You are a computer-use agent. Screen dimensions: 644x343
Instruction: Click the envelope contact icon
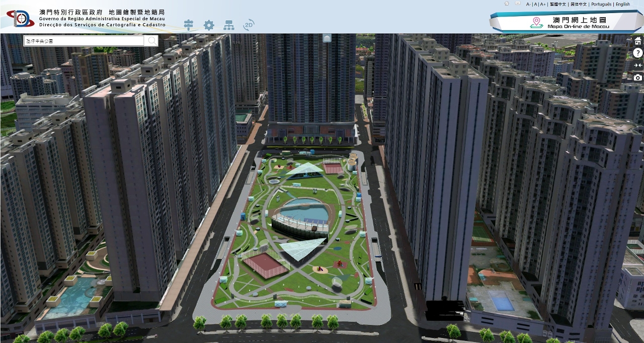pyautogui.click(x=518, y=4)
